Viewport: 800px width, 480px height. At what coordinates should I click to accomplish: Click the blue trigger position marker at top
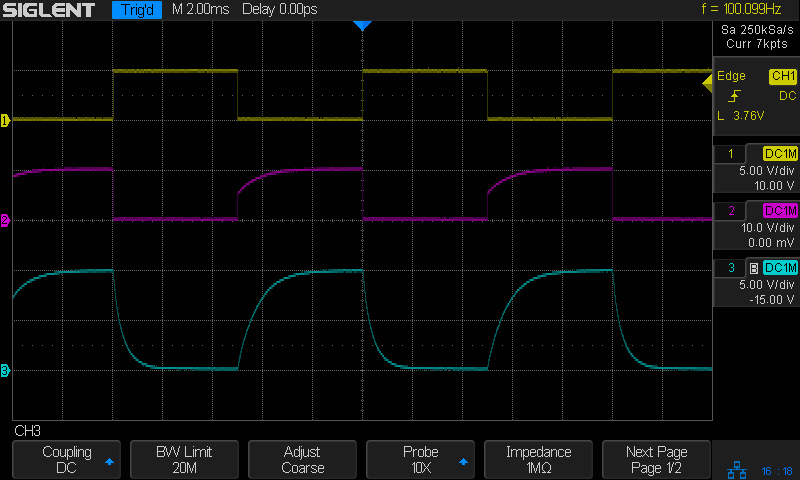362,26
